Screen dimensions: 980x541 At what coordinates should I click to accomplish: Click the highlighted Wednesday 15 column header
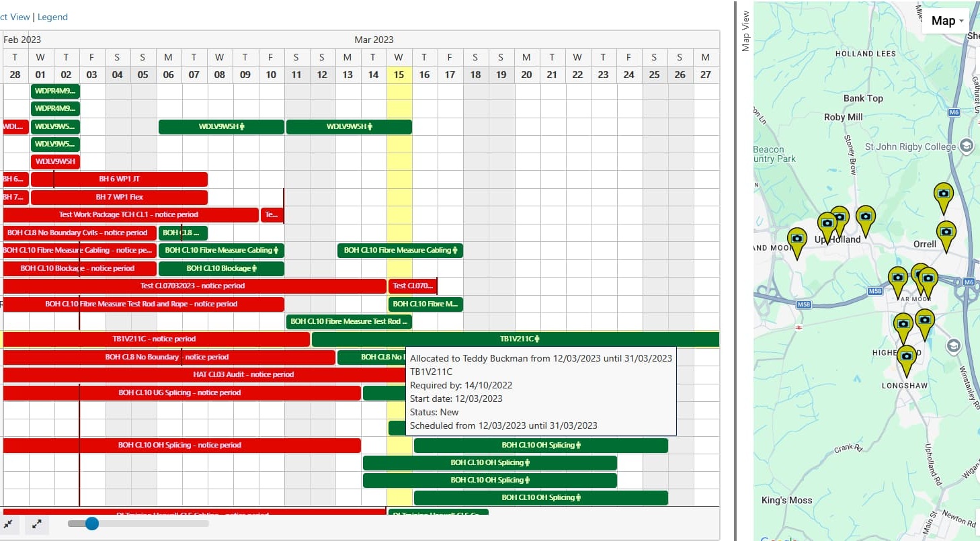coord(399,75)
